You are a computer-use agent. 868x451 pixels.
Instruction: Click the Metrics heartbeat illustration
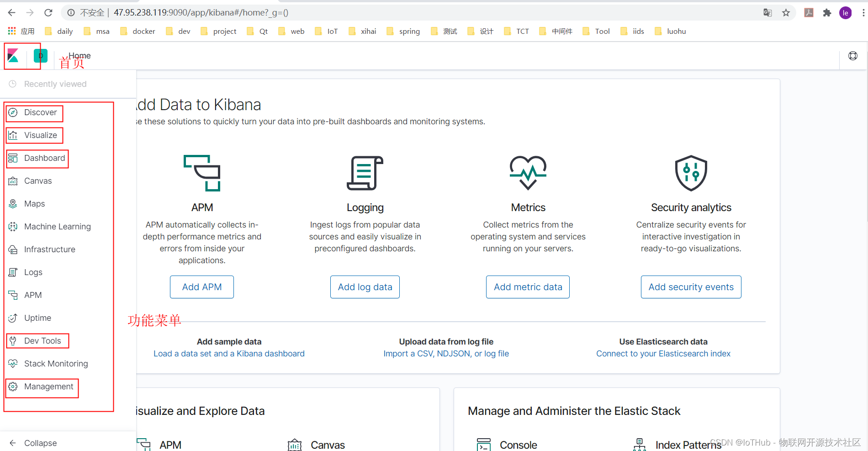[528, 173]
